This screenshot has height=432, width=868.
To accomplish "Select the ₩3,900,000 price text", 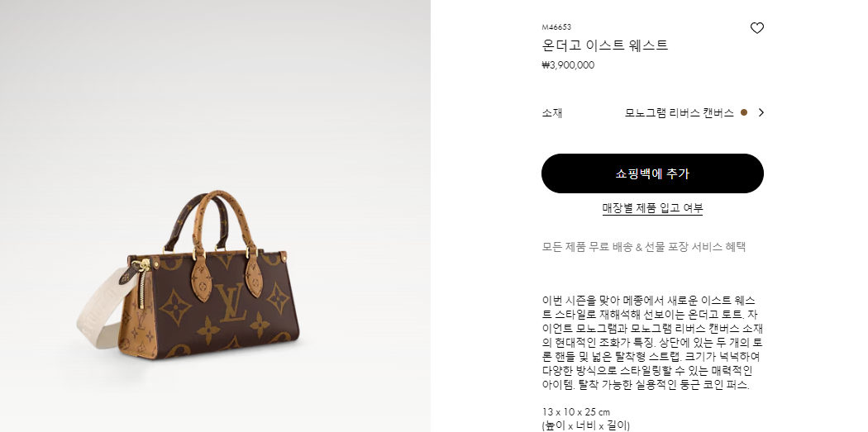I will pyautogui.click(x=568, y=65).
